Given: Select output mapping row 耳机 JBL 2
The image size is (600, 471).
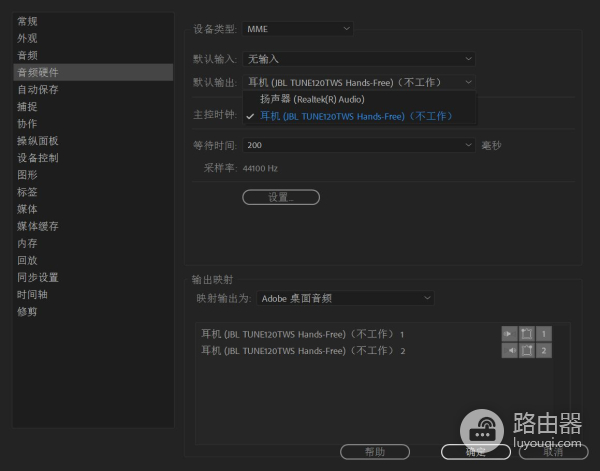Looking at the screenshot, I should click(x=303, y=350).
